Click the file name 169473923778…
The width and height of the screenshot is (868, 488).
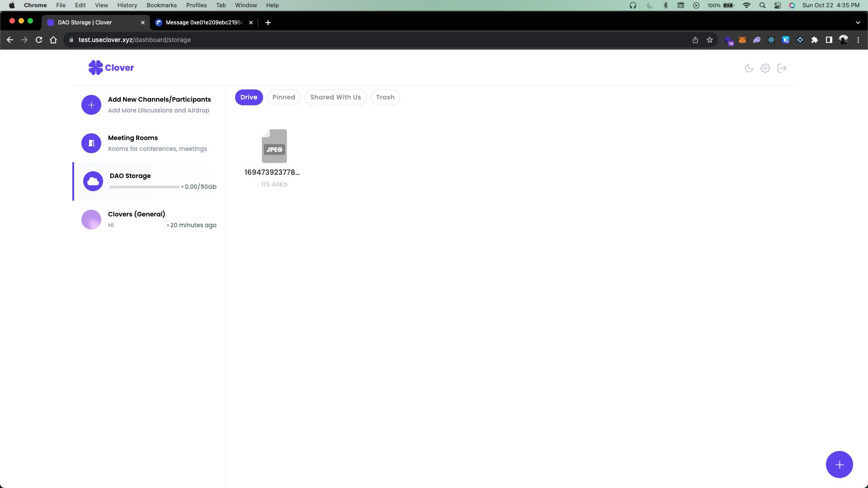pos(272,172)
